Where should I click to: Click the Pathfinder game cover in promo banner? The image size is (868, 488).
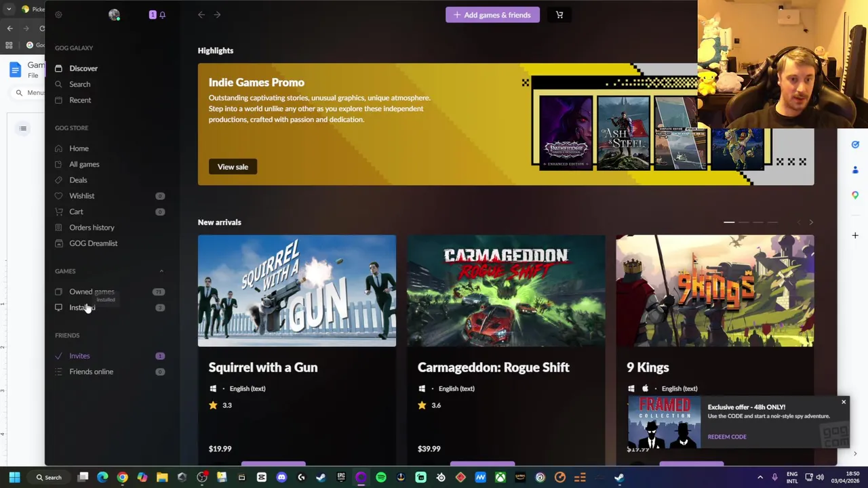pyautogui.click(x=566, y=132)
